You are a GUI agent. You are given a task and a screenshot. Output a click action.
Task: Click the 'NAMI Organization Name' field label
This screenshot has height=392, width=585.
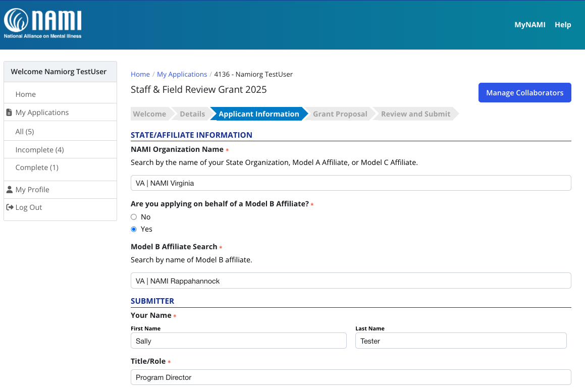177,149
